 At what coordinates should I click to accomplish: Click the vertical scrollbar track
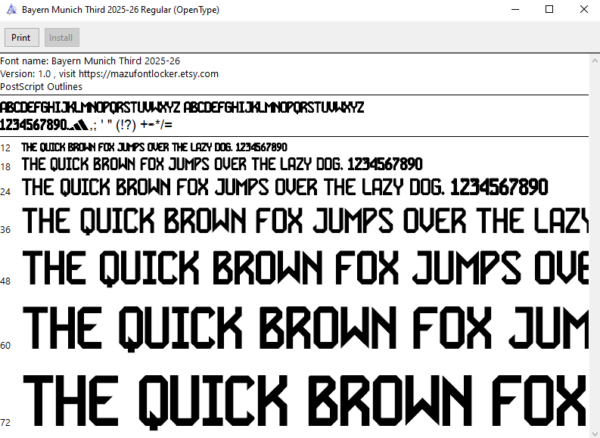(595, 247)
